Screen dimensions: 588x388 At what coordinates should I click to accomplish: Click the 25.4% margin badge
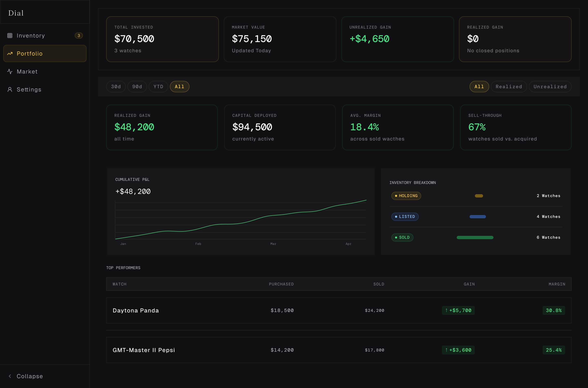(554, 350)
